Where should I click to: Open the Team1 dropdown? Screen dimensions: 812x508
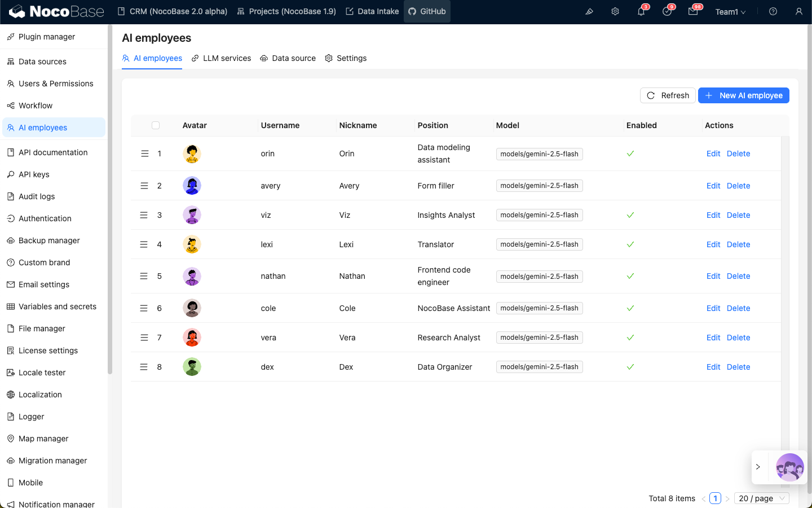pyautogui.click(x=730, y=12)
